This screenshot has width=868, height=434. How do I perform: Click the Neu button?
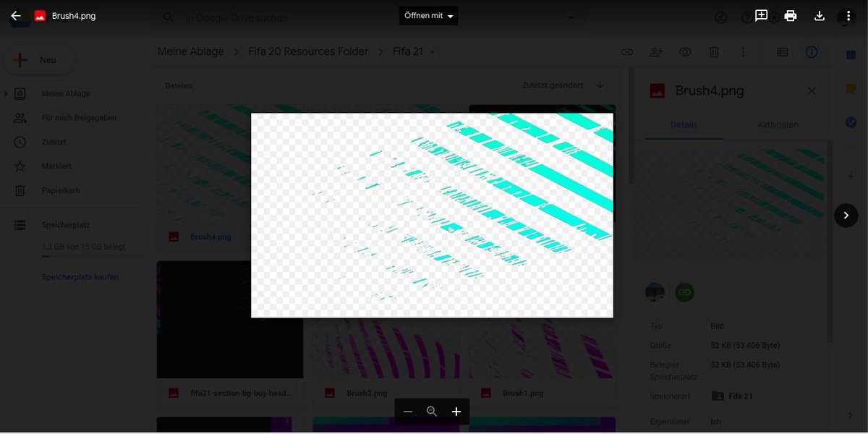40,60
